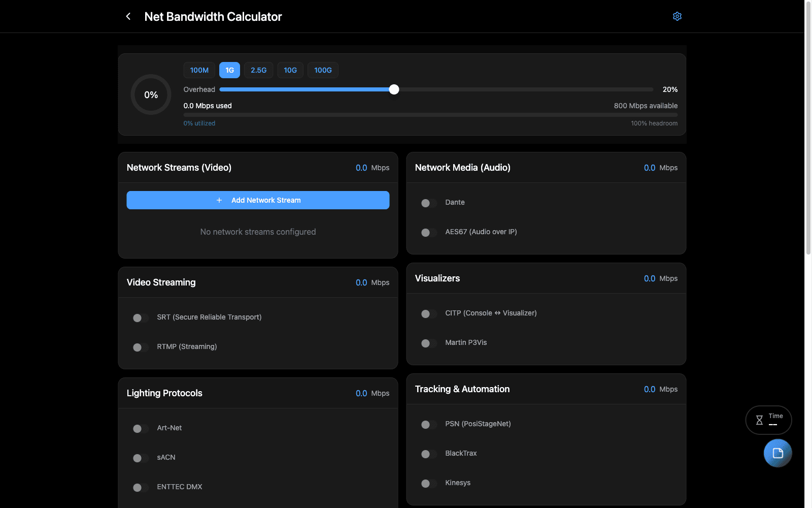Add Network Stream button
Image resolution: width=812 pixels, height=508 pixels.
(258, 200)
